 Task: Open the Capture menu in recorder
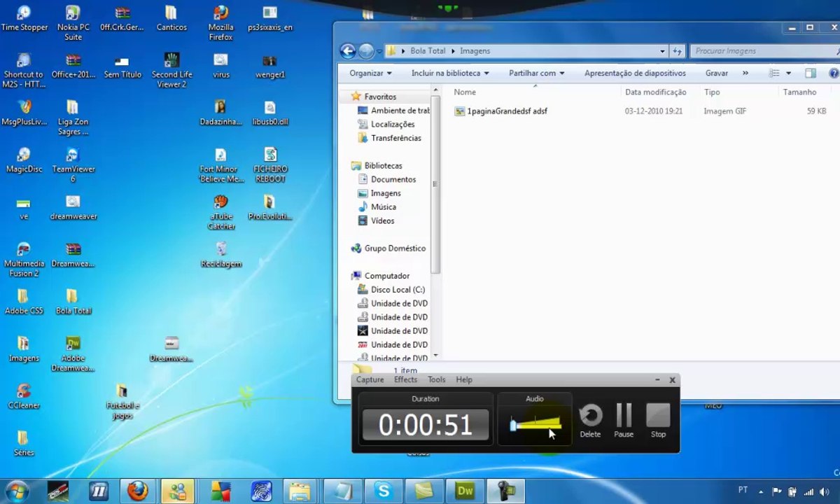point(370,379)
